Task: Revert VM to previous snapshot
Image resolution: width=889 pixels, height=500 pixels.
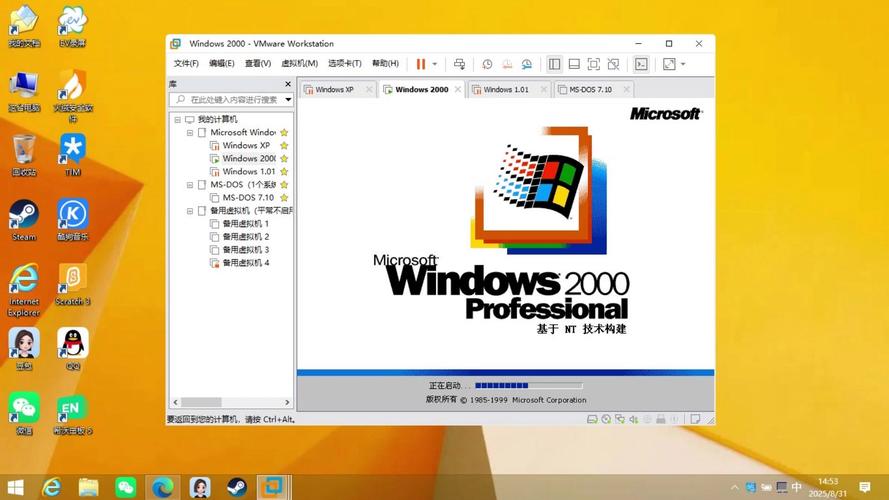Action: 507,64
